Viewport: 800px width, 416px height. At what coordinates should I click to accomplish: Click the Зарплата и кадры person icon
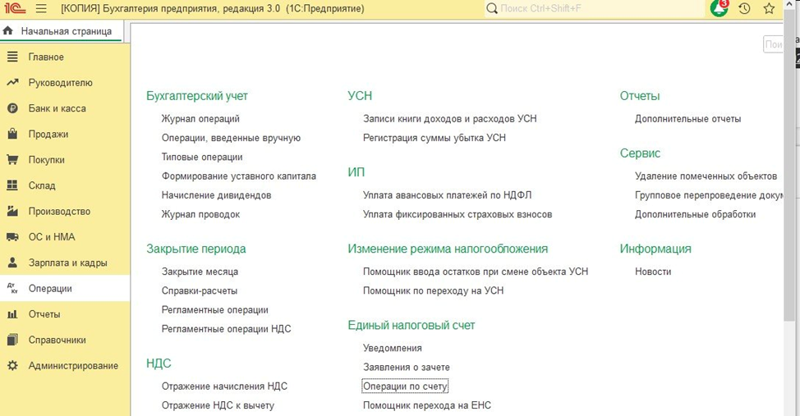pyautogui.click(x=12, y=262)
